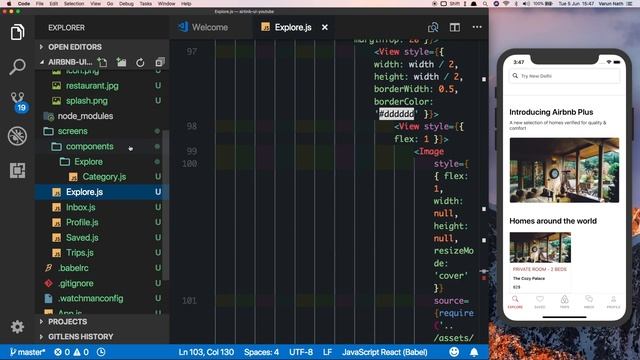The height and width of the screenshot is (360, 640).
Task: Click the New File icon in explorer
Action: point(102,62)
